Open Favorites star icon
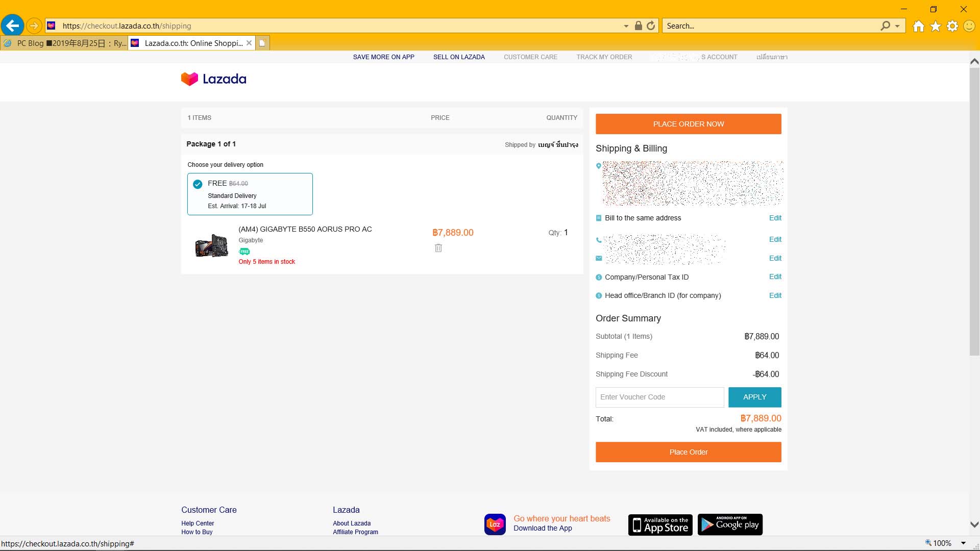Image resolution: width=980 pixels, height=551 pixels. click(x=936, y=26)
